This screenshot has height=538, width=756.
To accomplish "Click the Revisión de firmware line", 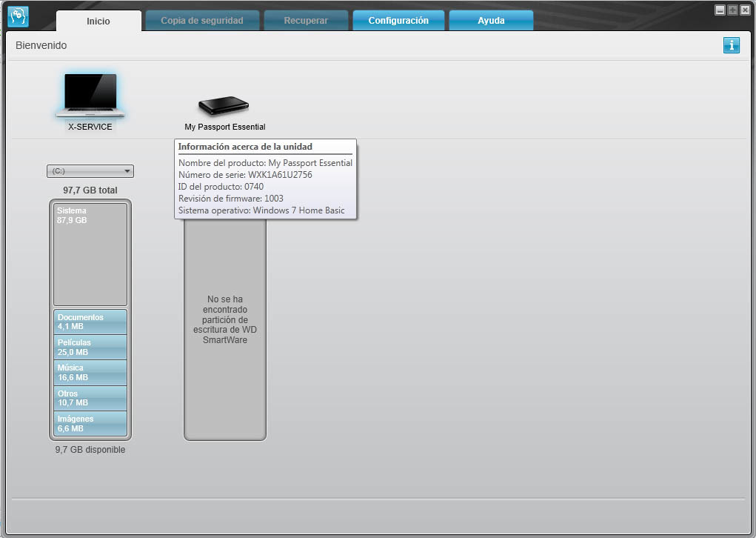I will tap(230, 199).
